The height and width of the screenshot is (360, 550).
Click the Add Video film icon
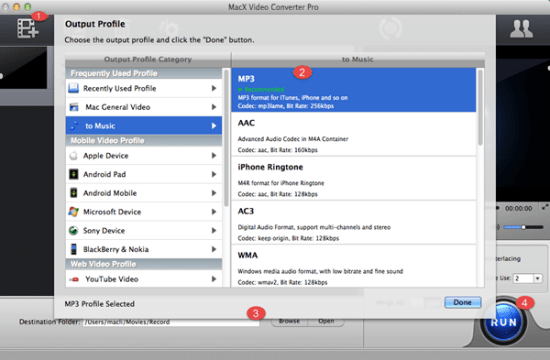(x=28, y=28)
